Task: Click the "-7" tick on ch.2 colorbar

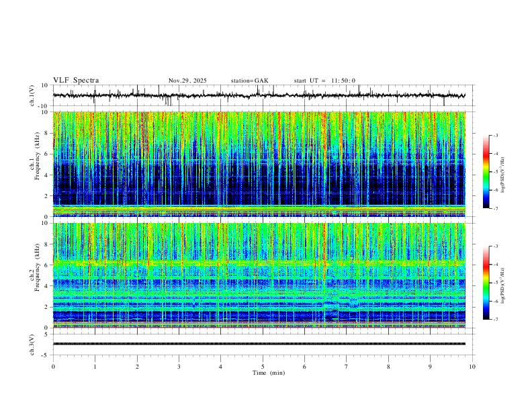Action: pos(496,320)
